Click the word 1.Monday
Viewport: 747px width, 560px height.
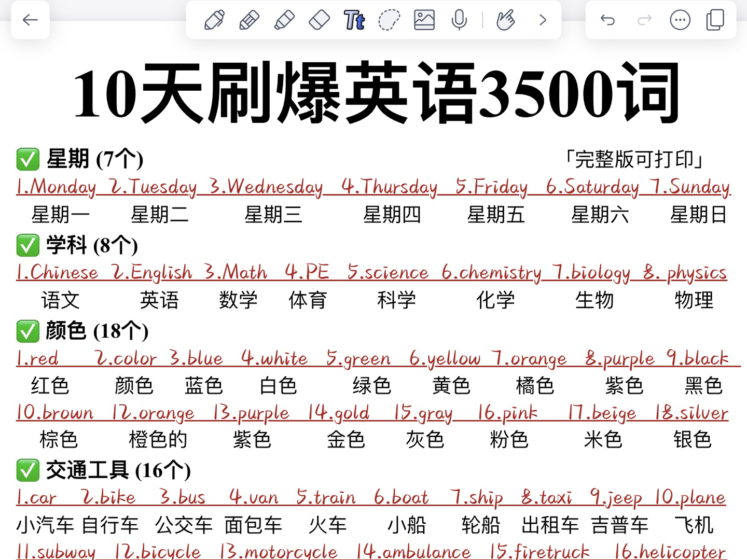tap(56, 187)
